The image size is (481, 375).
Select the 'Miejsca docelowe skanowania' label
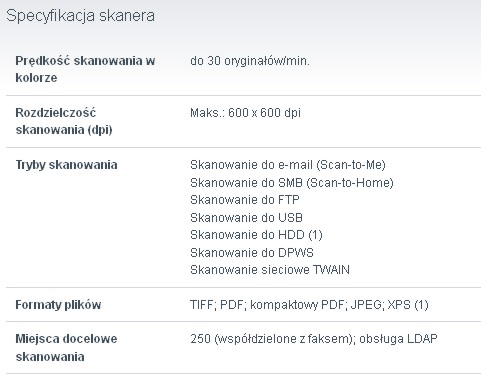66,348
